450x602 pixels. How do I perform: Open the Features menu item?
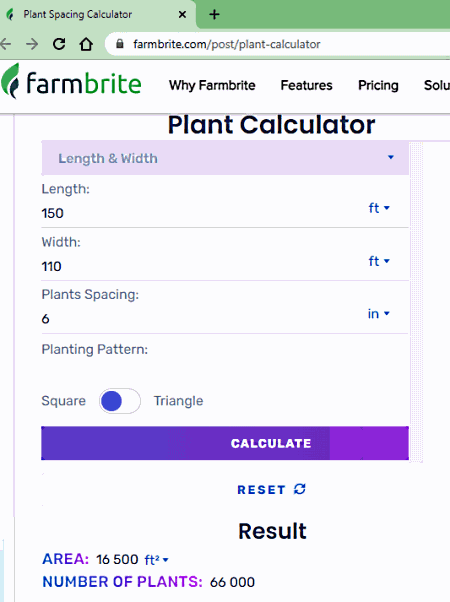point(306,85)
